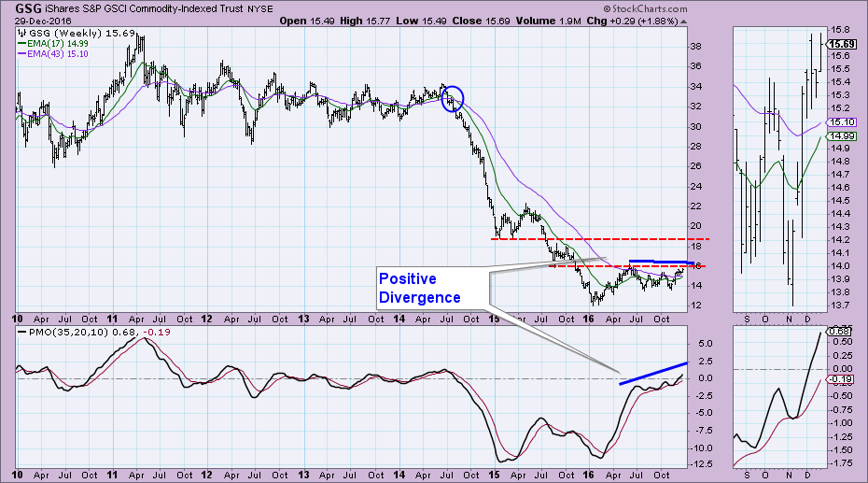Click the zoomed recent-price thumbnail chart
The width and height of the screenshot is (868, 483).
(x=780, y=169)
